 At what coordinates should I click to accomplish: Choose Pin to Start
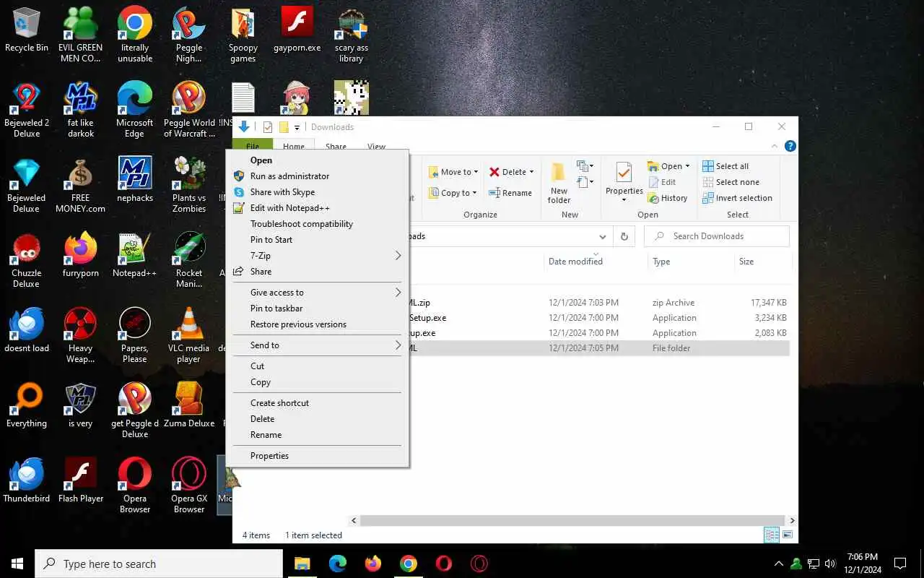pos(317,240)
